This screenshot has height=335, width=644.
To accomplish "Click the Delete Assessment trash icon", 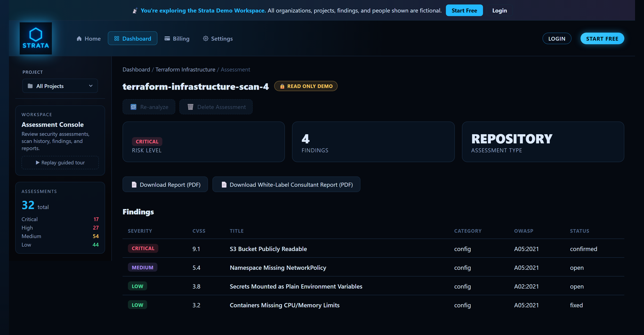I will (190, 107).
